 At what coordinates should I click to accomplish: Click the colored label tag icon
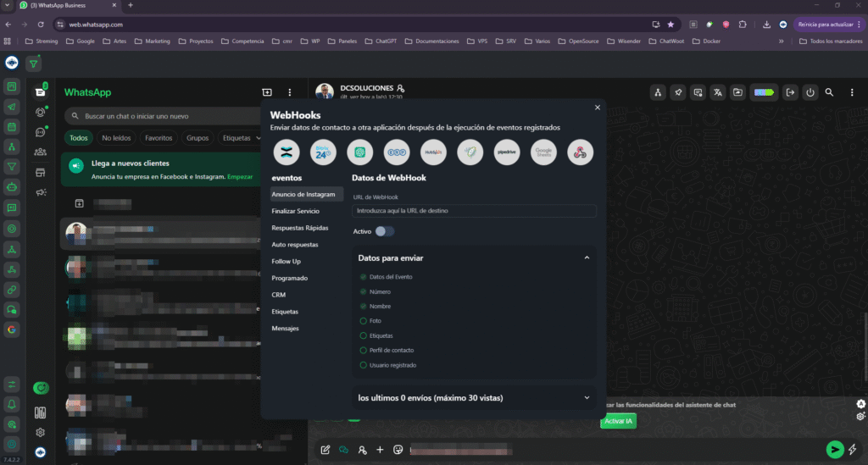[764, 93]
